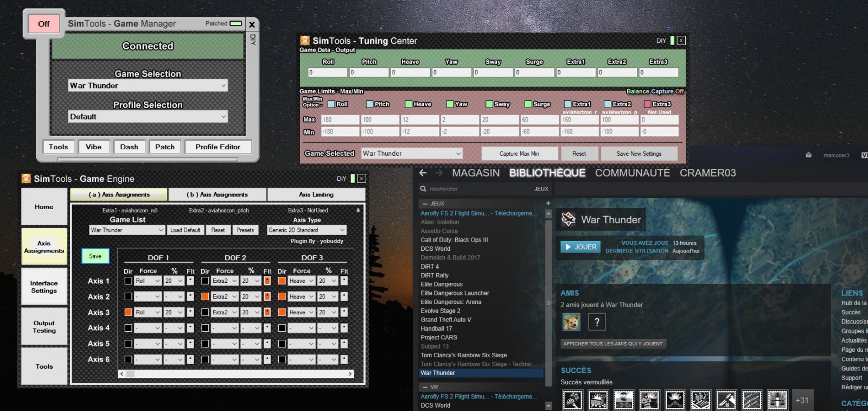Click the SimTools logo in Tuning Center title
Screen dimensions: 868x411
[x=305, y=41]
